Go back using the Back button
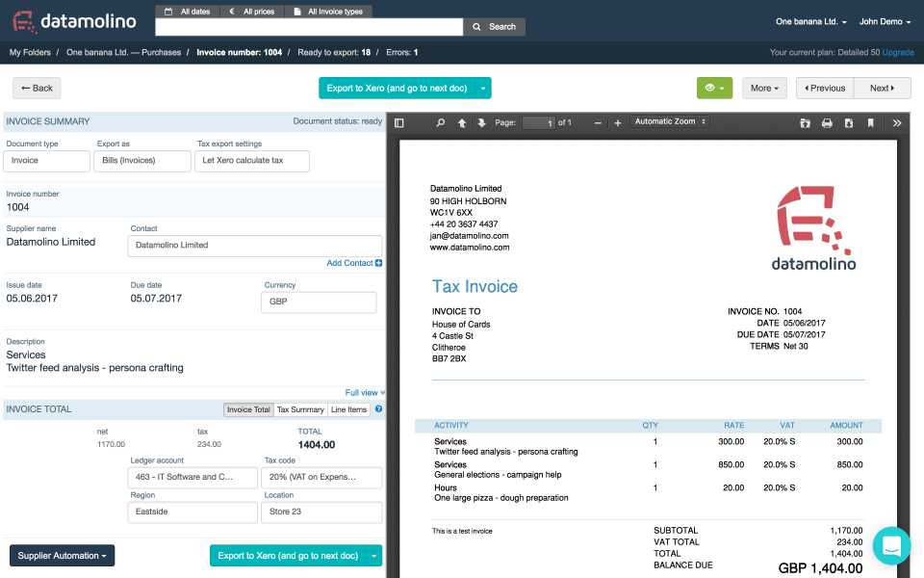The height and width of the screenshot is (578, 924). (x=37, y=88)
